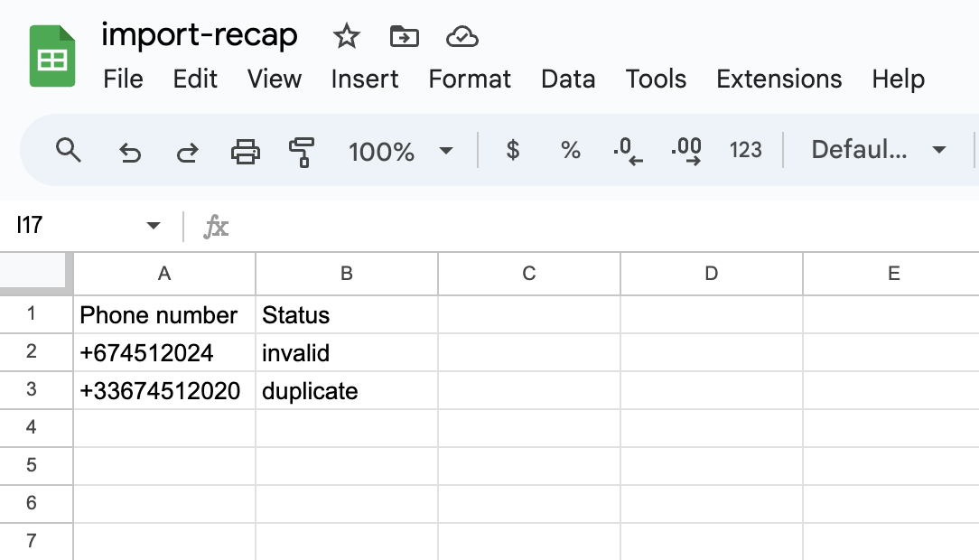
Task: Expand the 100% zoom dropdown
Action: [x=400, y=151]
